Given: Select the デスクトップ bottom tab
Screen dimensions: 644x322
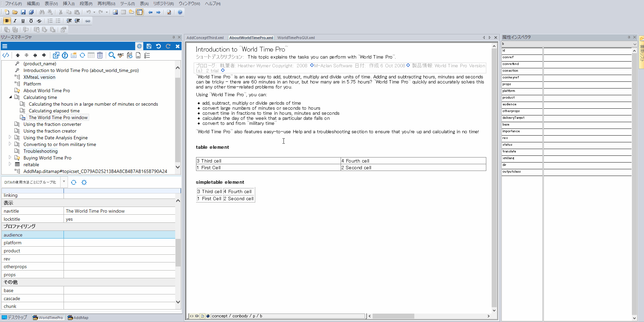Looking at the screenshot, I should tap(14, 317).
